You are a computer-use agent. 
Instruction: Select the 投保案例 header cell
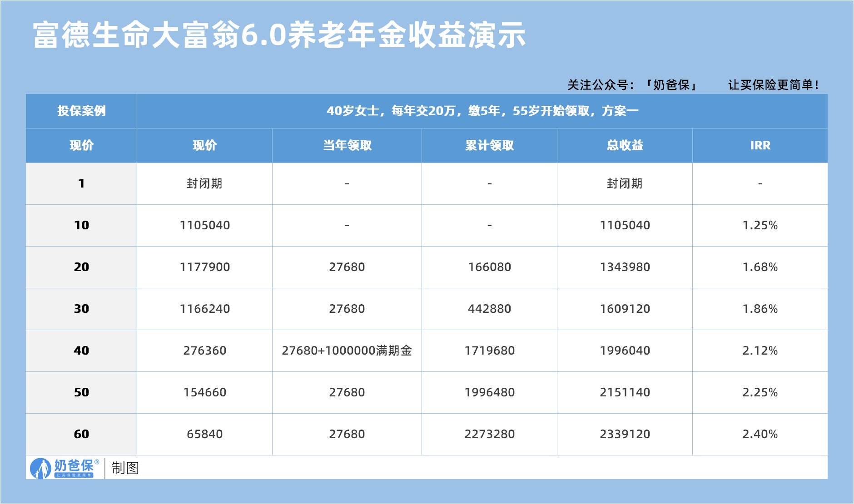(x=81, y=111)
